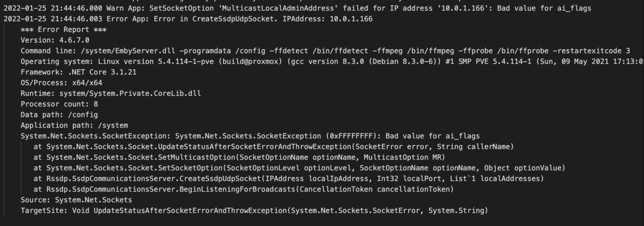Click the 'Data path: /config' line

click(59, 115)
